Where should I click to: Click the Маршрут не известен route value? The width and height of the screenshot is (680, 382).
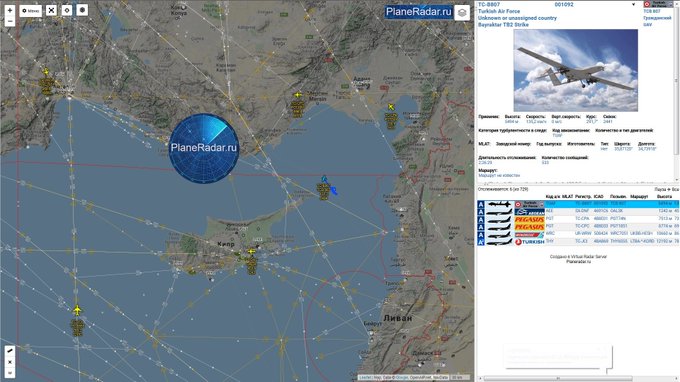pos(499,176)
